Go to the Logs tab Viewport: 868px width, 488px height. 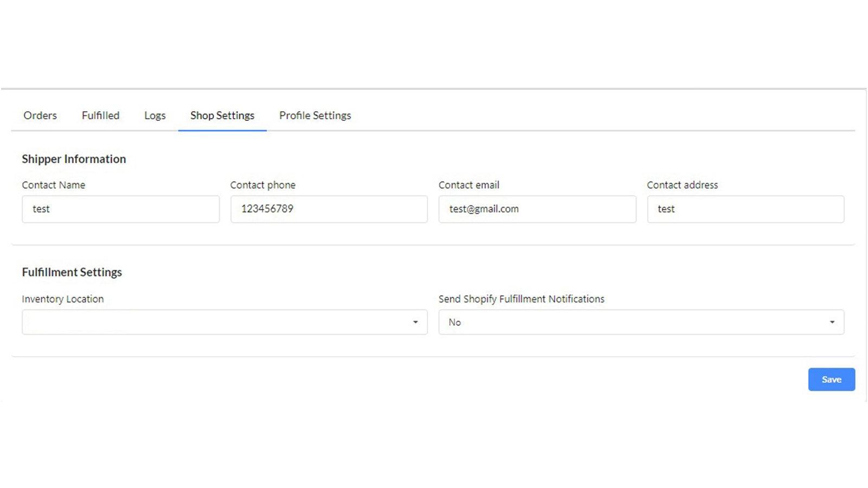pyautogui.click(x=155, y=115)
